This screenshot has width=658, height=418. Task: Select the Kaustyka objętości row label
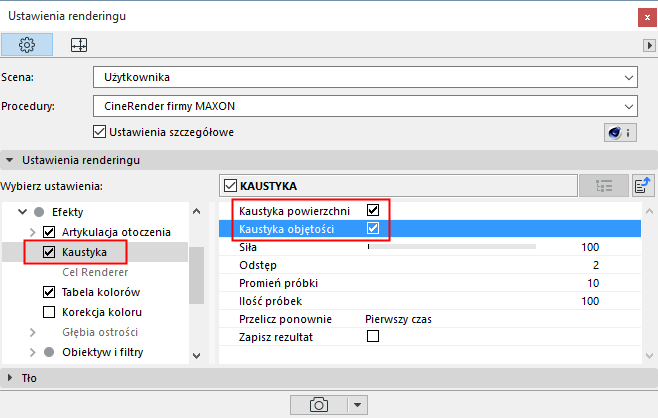click(x=287, y=229)
